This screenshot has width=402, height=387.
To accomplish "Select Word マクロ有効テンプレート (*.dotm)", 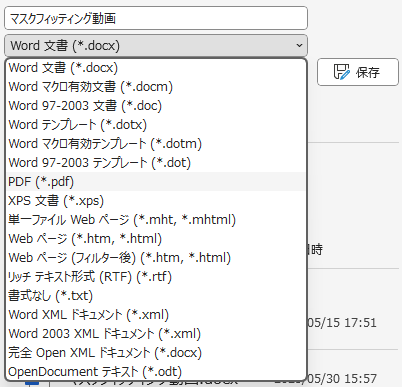I will (x=156, y=144).
